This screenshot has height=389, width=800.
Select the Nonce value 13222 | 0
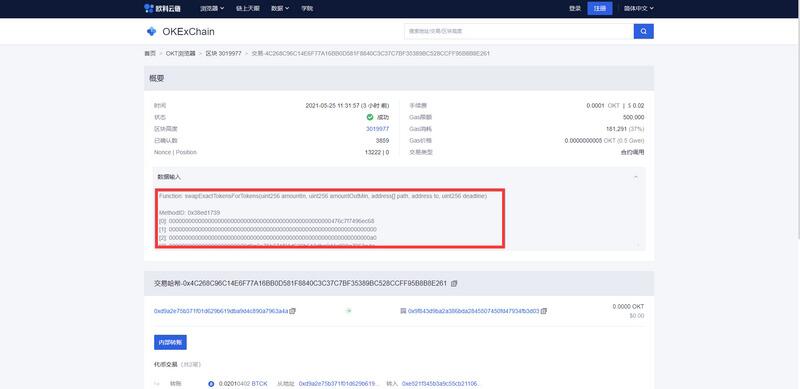[377, 152]
